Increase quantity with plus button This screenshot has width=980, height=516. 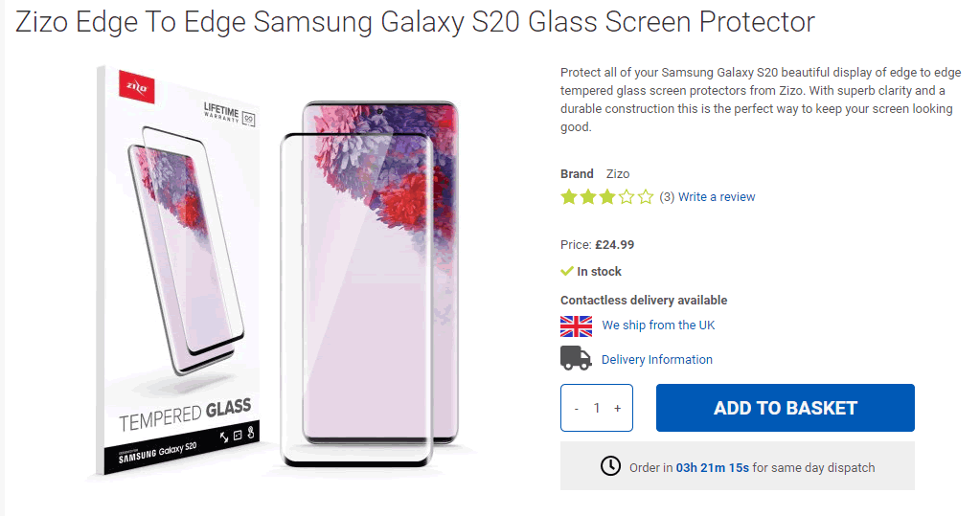click(x=617, y=408)
